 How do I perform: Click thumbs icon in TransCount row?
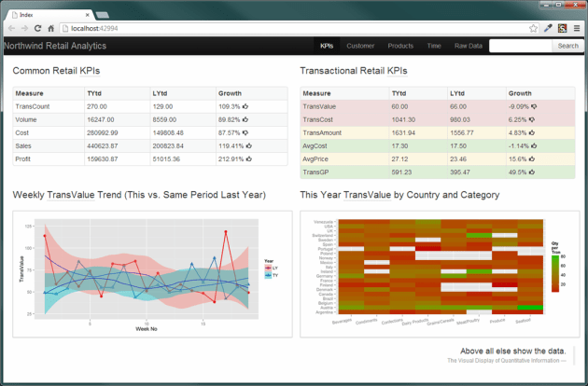click(x=245, y=106)
